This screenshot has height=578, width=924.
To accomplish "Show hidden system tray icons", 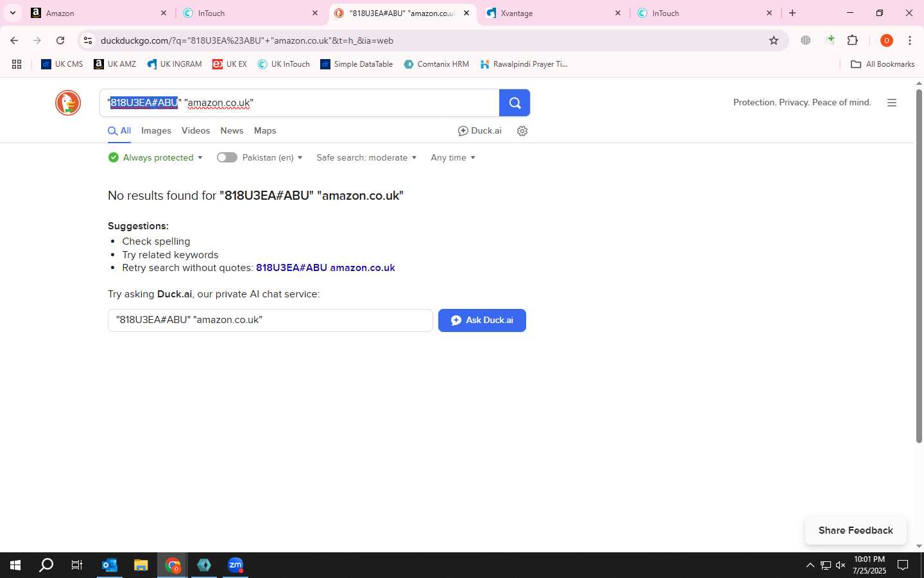I will (x=810, y=565).
